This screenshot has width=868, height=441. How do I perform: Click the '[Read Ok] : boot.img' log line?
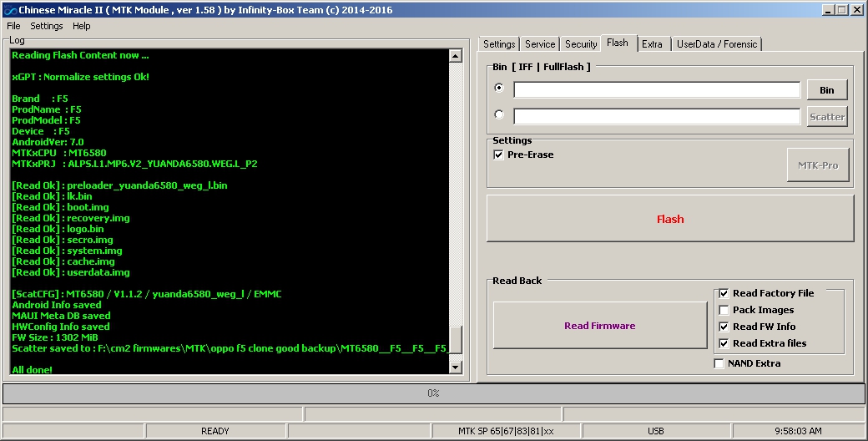pos(60,207)
